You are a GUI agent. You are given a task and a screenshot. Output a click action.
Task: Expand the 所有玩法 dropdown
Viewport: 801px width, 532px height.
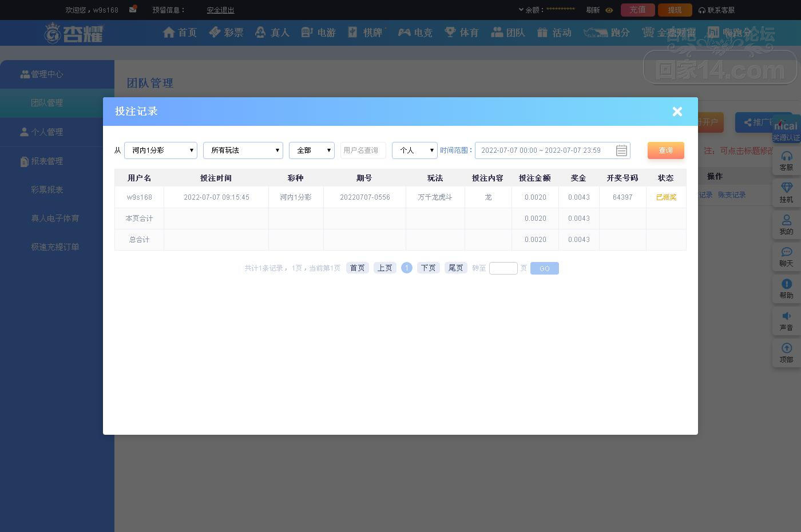pyautogui.click(x=243, y=150)
